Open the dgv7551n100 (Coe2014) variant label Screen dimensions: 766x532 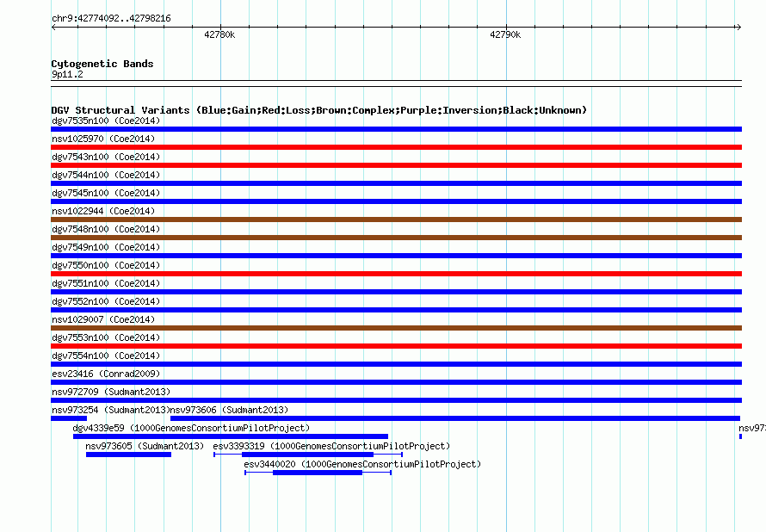coord(106,283)
